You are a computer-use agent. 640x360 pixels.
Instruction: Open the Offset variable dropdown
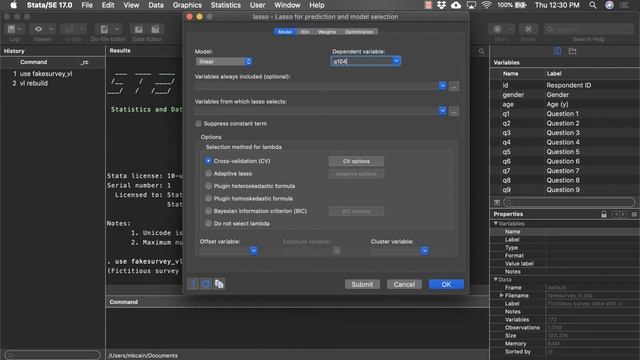tap(253, 251)
